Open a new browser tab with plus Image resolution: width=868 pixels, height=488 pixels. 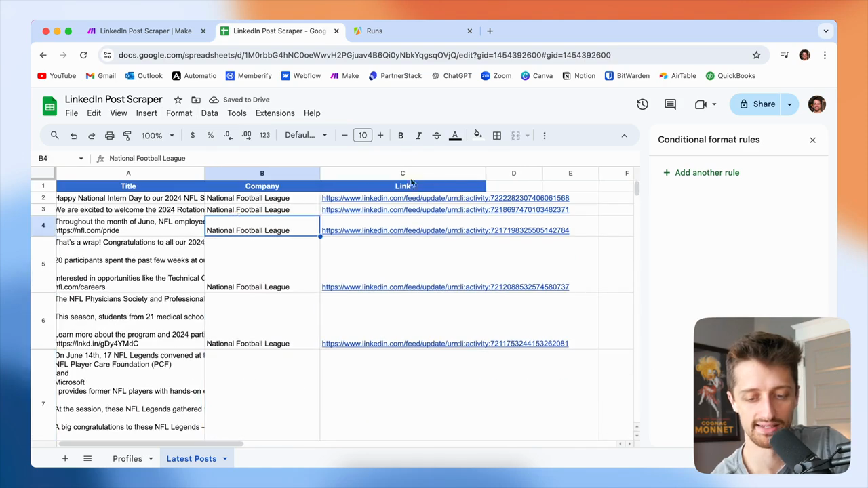(x=490, y=30)
